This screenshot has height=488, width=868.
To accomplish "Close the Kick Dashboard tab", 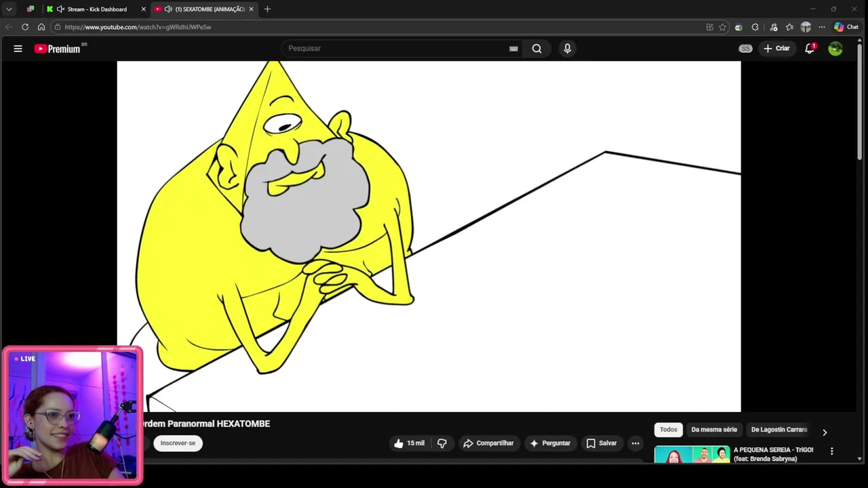I will 143,9.
